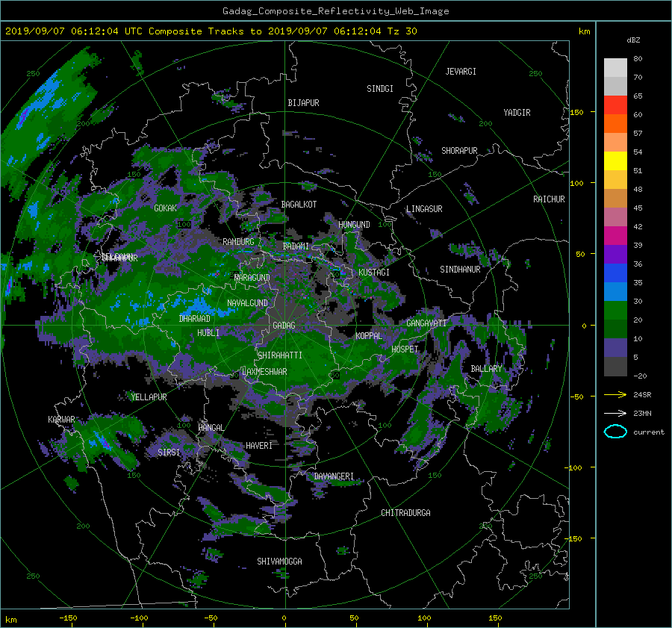Click the CHITRADURGA city label
Viewport: 672px width, 628px height.
pyautogui.click(x=406, y=513)
